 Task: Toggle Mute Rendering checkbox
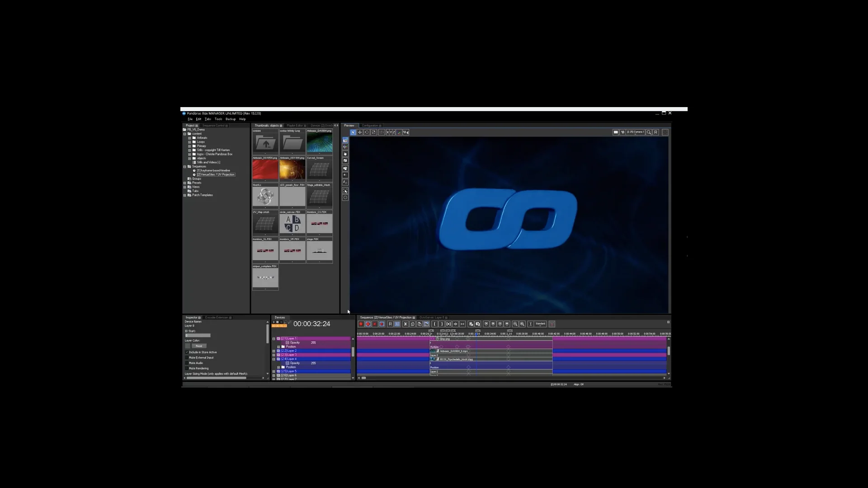[x=187, y=369]
